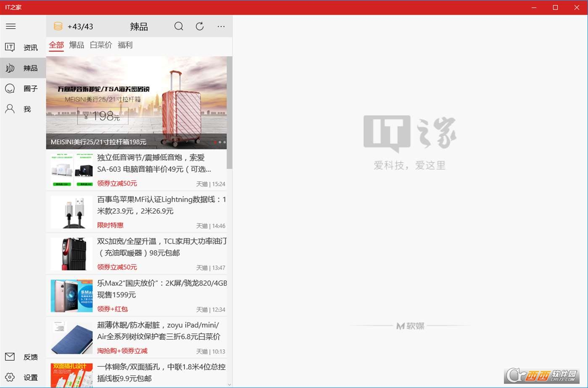Click the 天猫 | 13:47 timestamp

click(211, 268)
